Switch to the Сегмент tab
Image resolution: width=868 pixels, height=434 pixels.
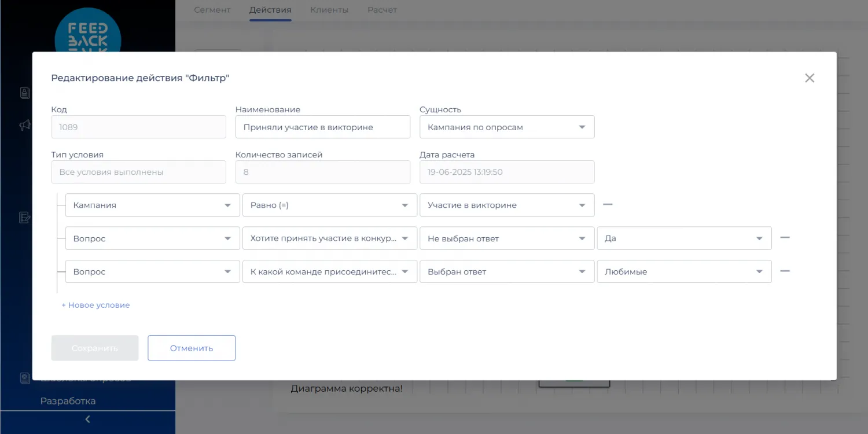[x=212, y=10]
